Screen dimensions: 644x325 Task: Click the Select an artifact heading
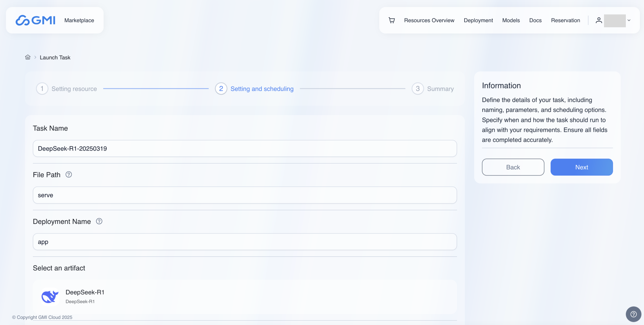[59, 268]
